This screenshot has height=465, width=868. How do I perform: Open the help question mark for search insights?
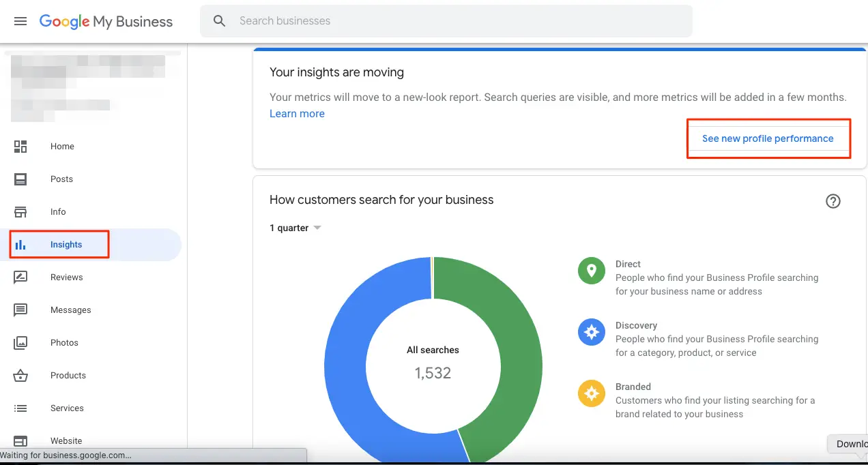[833, 201]
